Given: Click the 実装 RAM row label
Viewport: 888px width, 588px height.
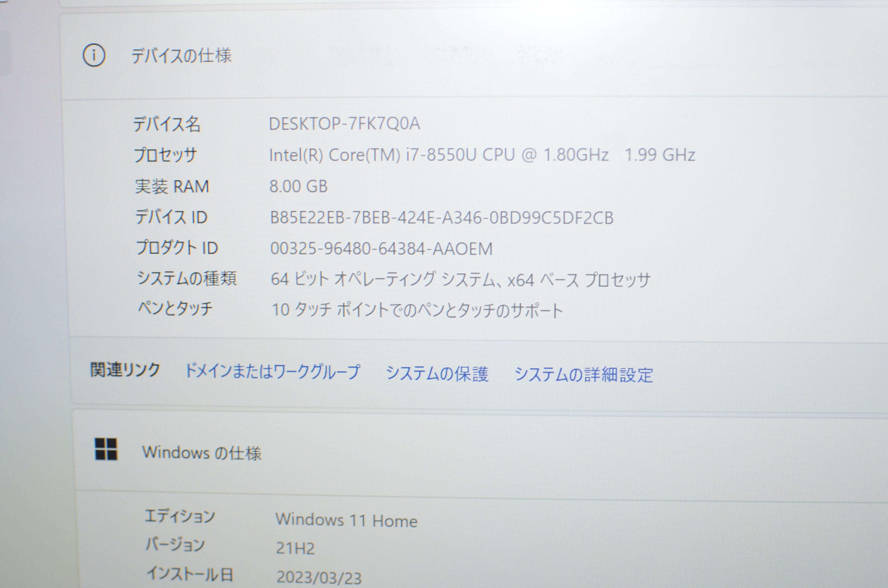Looking at the screenshot, I should 172,186.
